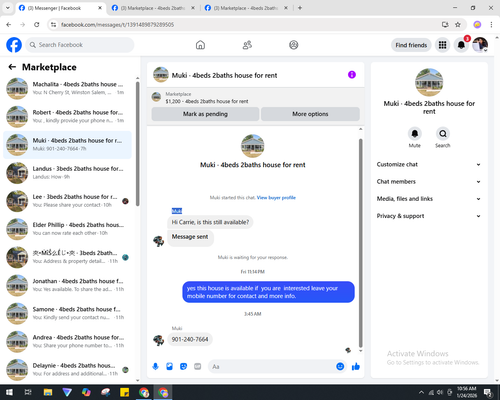Open File Explorer from the taskbar
This screenshot has height=400, width=500.
(48, 392)
